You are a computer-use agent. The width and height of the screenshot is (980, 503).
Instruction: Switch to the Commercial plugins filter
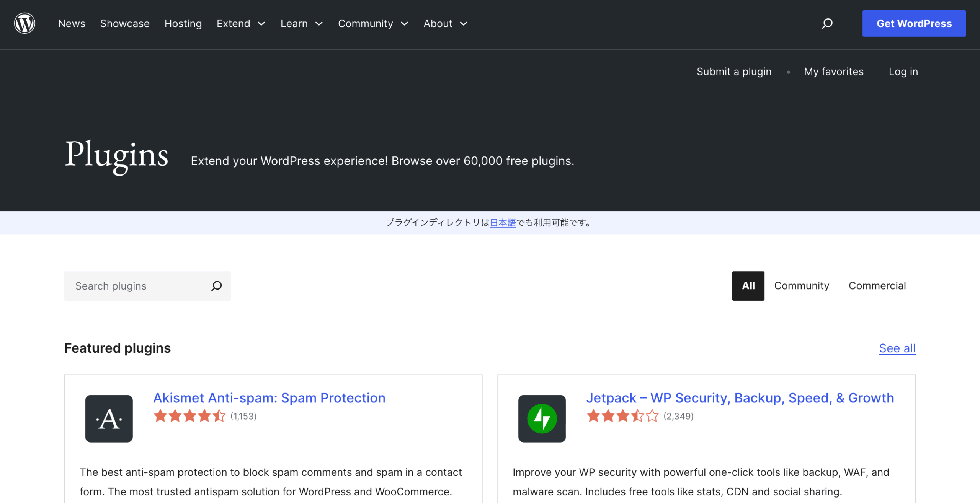(x=877, y=286)
